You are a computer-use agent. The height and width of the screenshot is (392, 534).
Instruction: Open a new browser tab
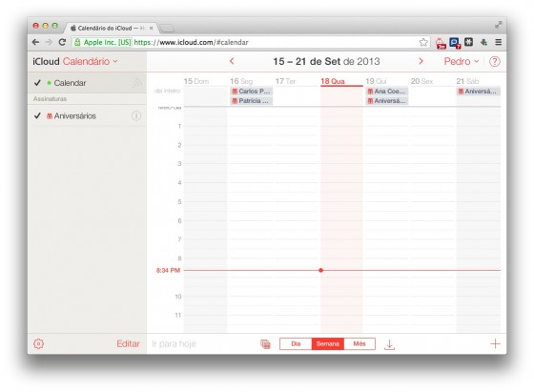pyautogui.click(x=167, y=29)
